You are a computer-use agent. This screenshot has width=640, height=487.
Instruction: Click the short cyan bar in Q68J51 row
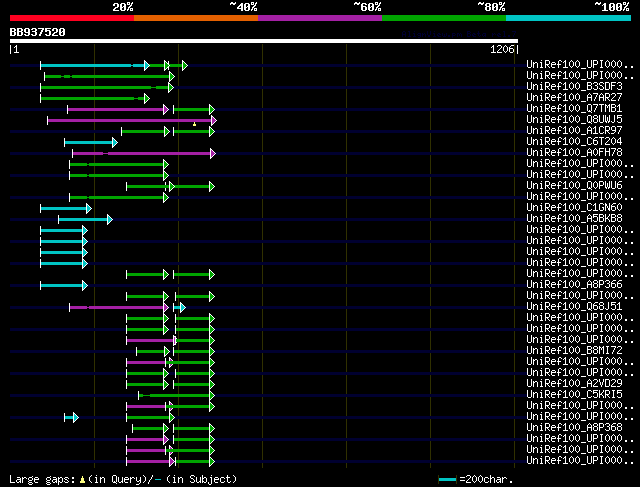point(180,308)
